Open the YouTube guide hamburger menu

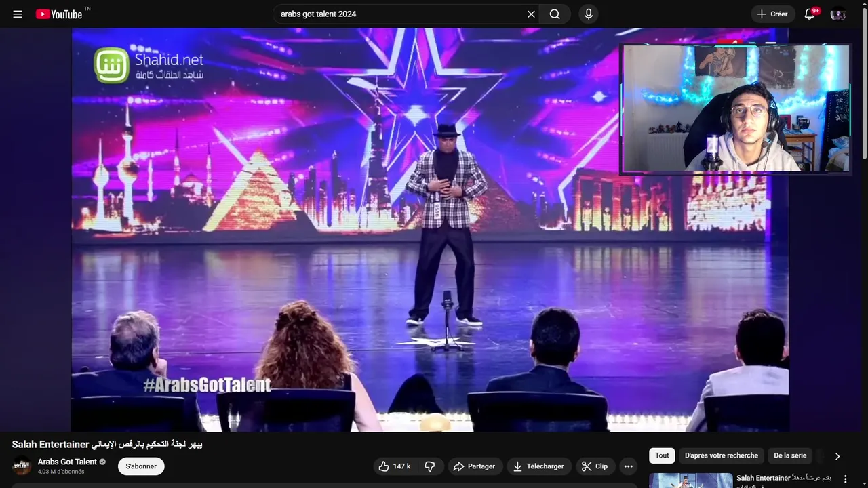point(18,14)
